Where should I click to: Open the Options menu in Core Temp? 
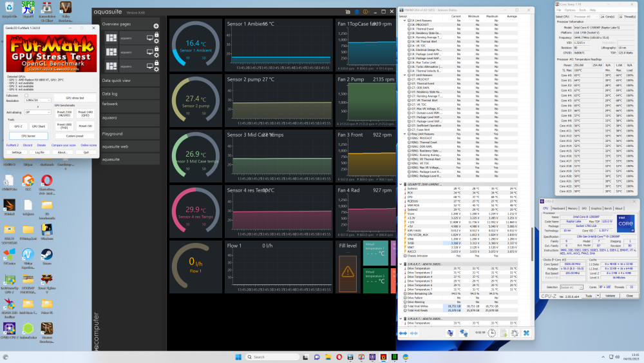pyautogui.click(x=570, y=10)
